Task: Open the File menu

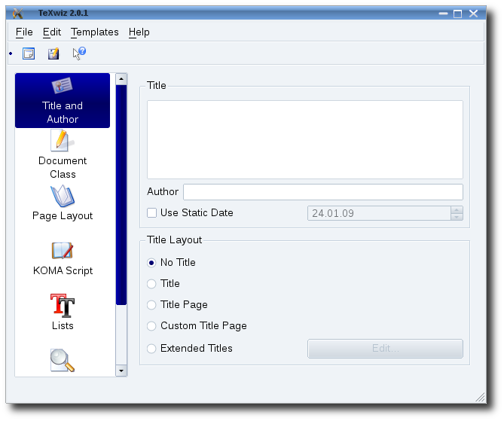Action: 24,32
